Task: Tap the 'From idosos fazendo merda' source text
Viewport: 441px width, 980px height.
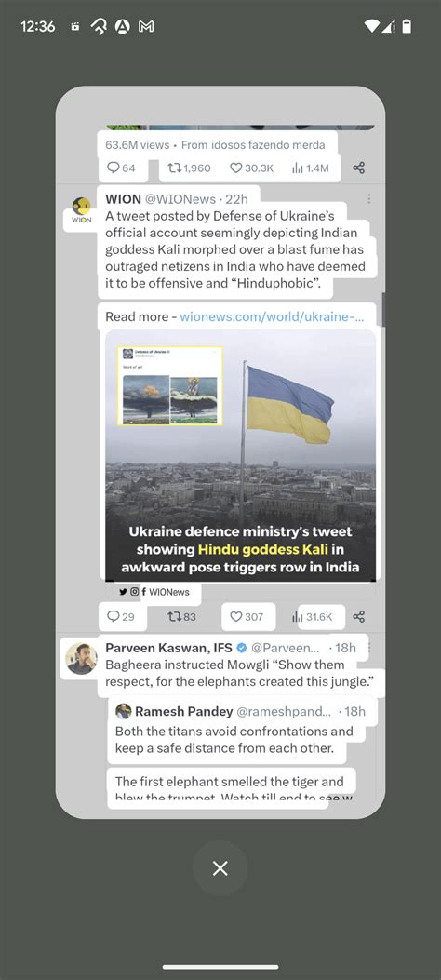Action: (253, 144)
